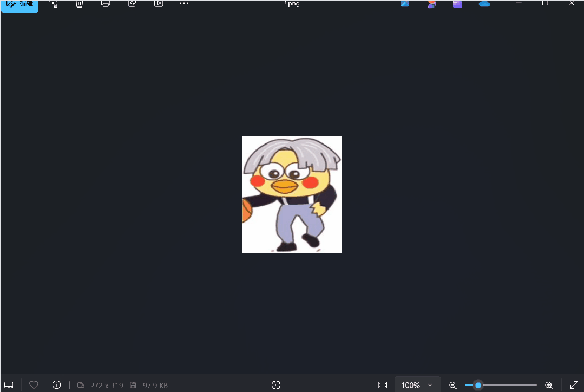Open the Clipchamp purple app icon
584x392 pixels.
point(458,4)
